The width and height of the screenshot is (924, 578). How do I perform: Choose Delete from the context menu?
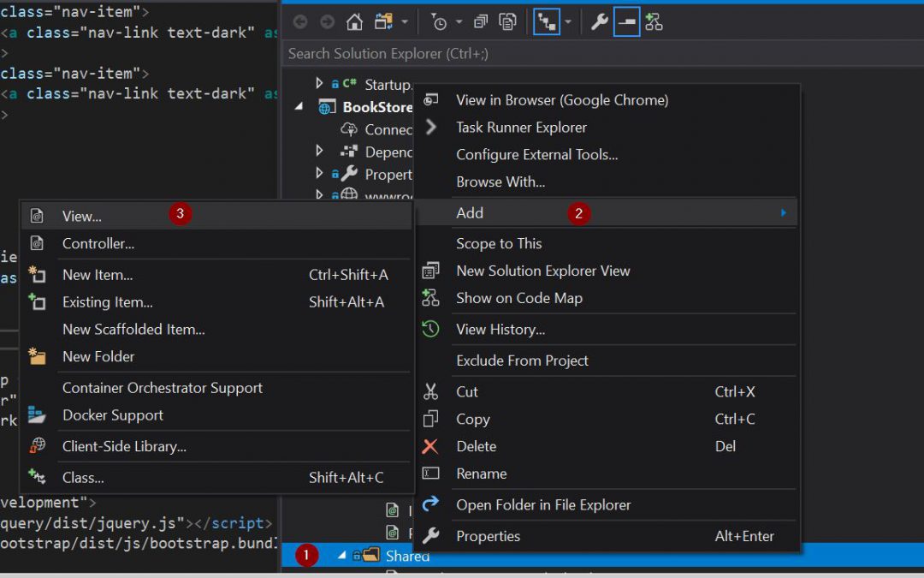(x=476, y=446)
